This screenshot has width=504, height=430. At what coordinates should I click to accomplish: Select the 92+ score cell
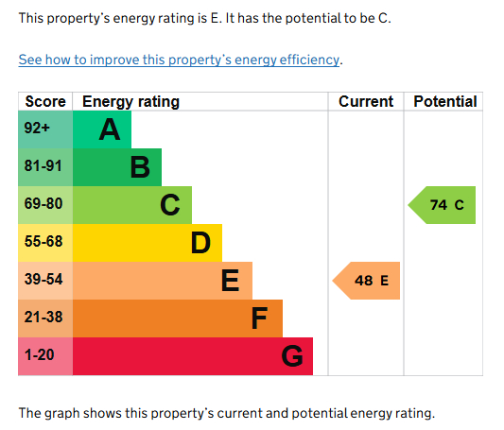coord(45,129)
